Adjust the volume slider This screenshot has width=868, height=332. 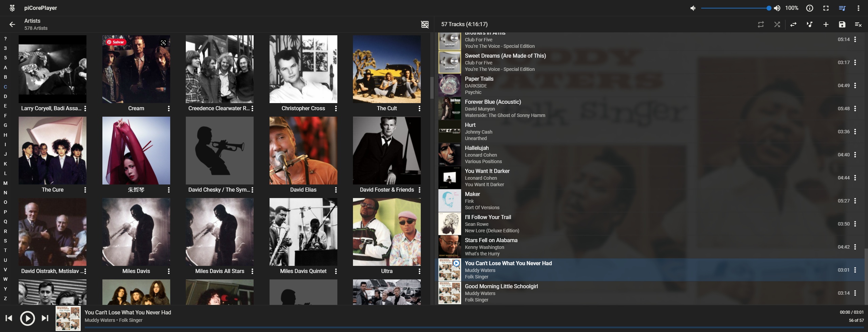point(736,8)
